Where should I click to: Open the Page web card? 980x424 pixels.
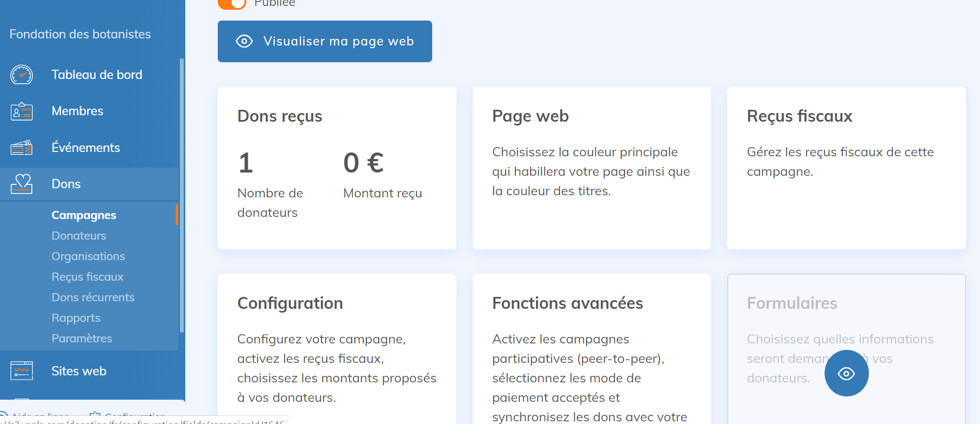(x=592, y=168)
